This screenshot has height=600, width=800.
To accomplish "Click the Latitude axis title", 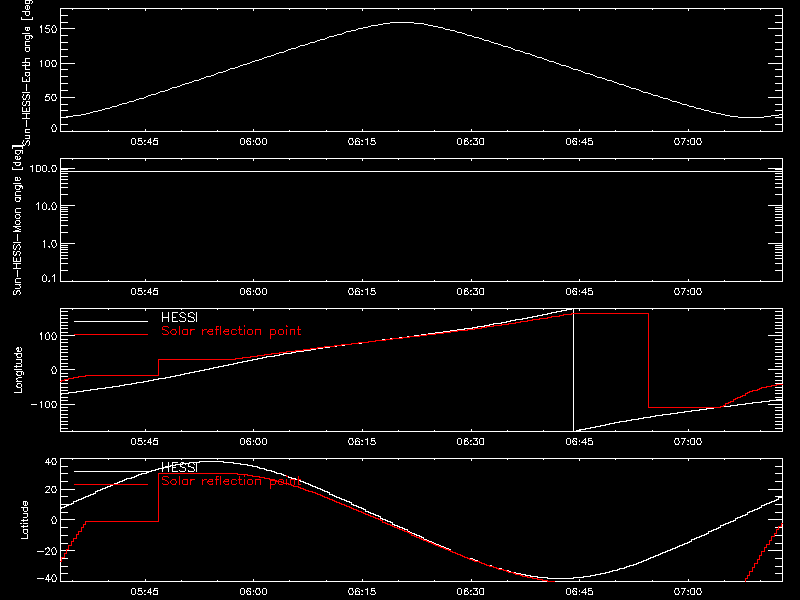I will [24, 520].
